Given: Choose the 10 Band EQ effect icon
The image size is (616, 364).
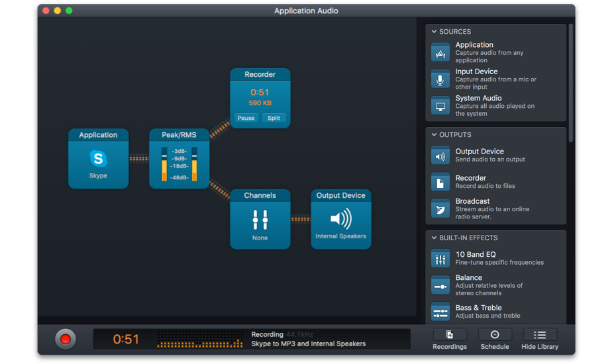Looking at the screenshot, I should coord(440,259).
